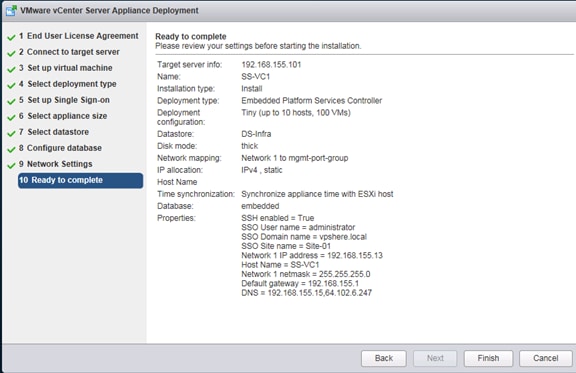Click the greyed-out Next button
This screenshot has height=373, width=576.
tap(435, 358)
